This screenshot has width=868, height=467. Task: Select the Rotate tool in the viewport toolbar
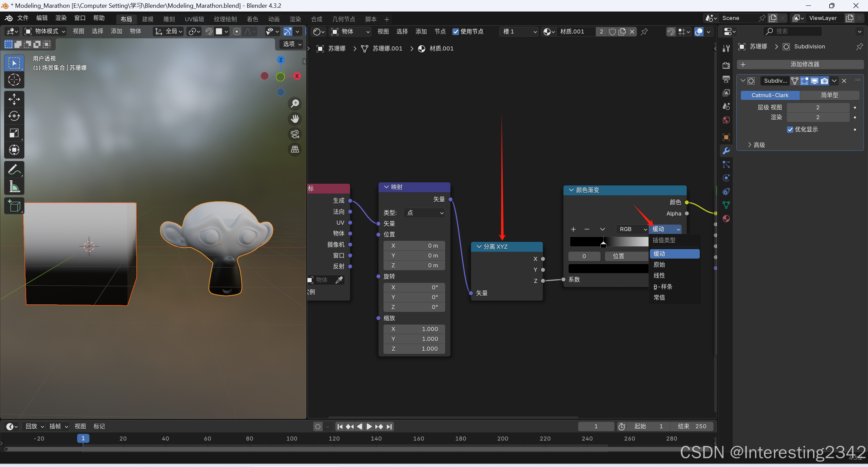click(x=14, y=116)
